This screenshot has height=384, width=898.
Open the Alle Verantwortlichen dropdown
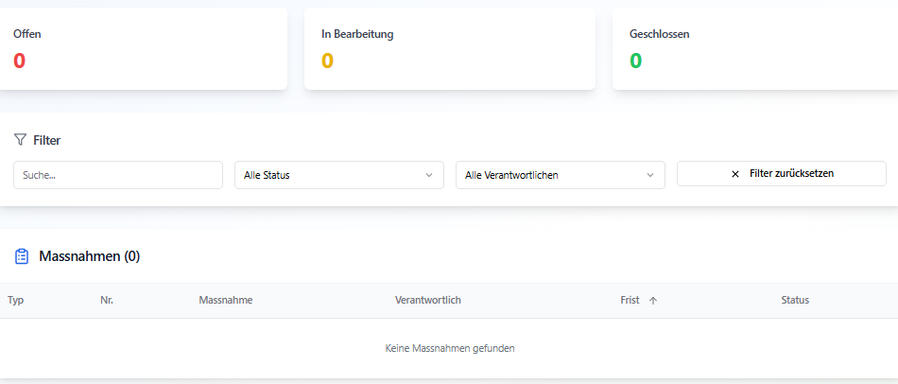pyautogui.click(x=560, y=175)
